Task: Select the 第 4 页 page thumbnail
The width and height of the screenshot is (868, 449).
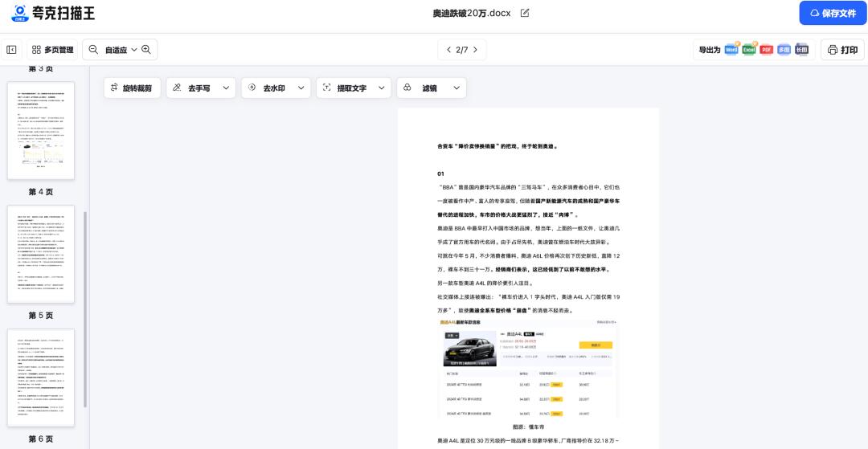Action: (x=41, y=130)
